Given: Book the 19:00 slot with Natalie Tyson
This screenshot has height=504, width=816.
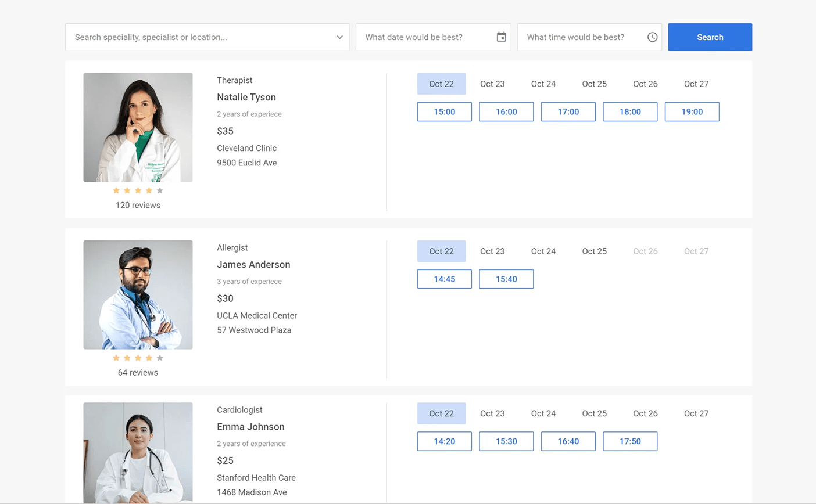Looking at the screenshot, I should (x=692, y=111).
